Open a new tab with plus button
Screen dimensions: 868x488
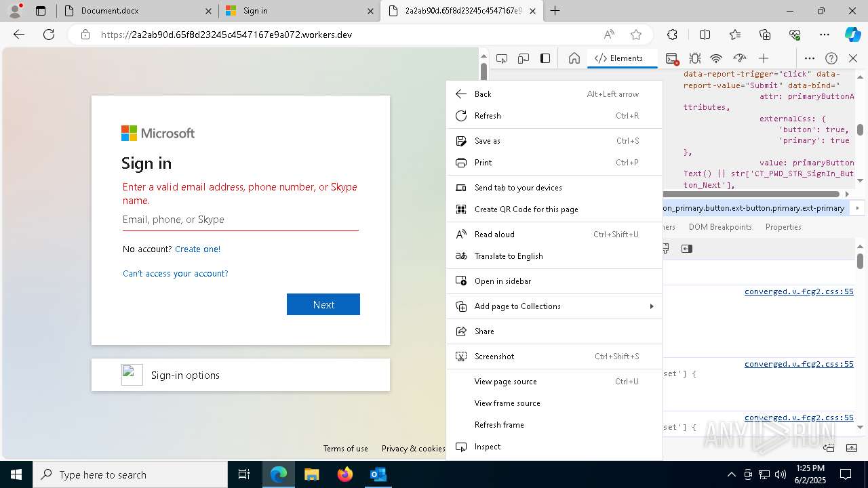click(555, 11)
